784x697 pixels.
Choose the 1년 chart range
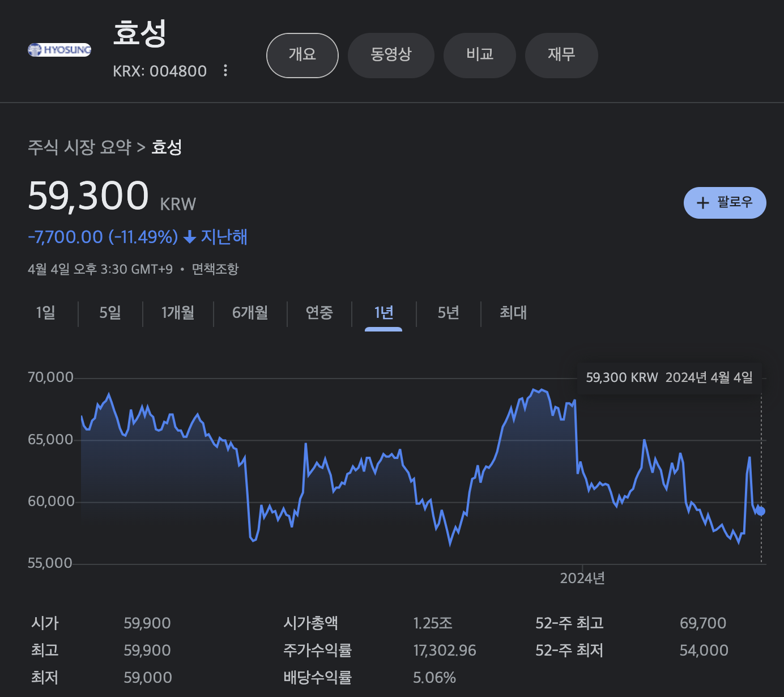384,313
